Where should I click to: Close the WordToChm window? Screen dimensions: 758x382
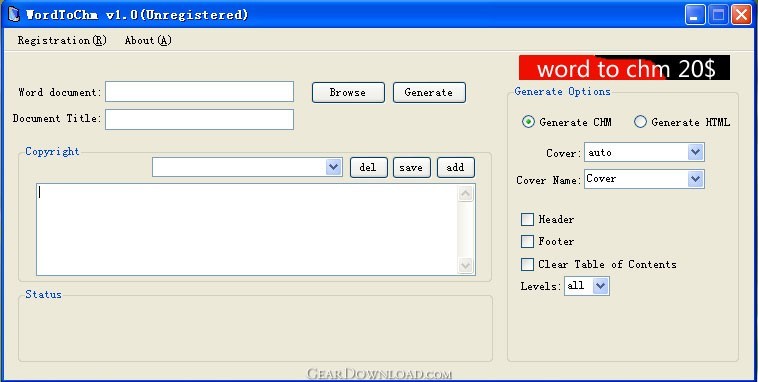coord(741,15)
